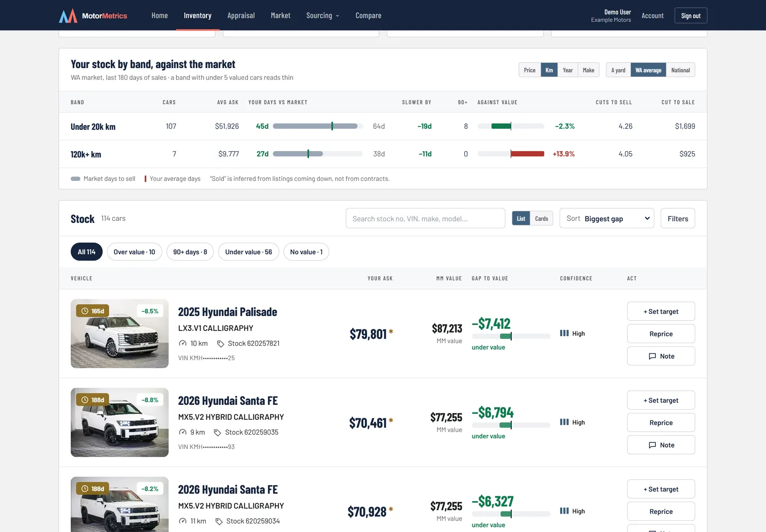Select the WA average comparison
Screen dimensions: 766x532
pyautogui.click(x=648, y=70)
